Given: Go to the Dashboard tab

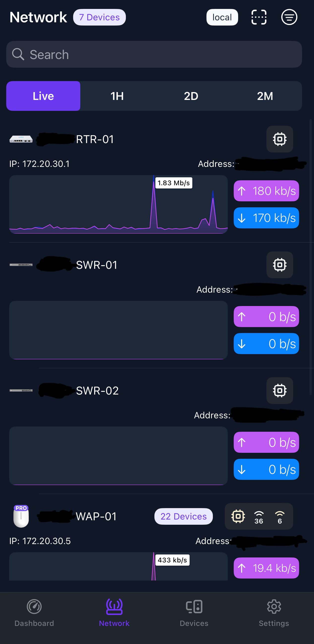Looking at the screenshot, I should (x=34, y=613).
